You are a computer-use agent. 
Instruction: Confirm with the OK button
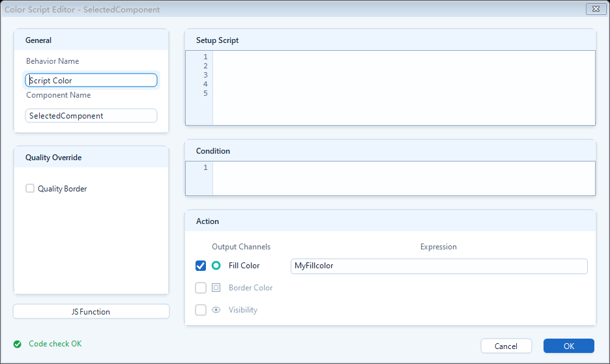pyautogui.click(x=569, y=346)
